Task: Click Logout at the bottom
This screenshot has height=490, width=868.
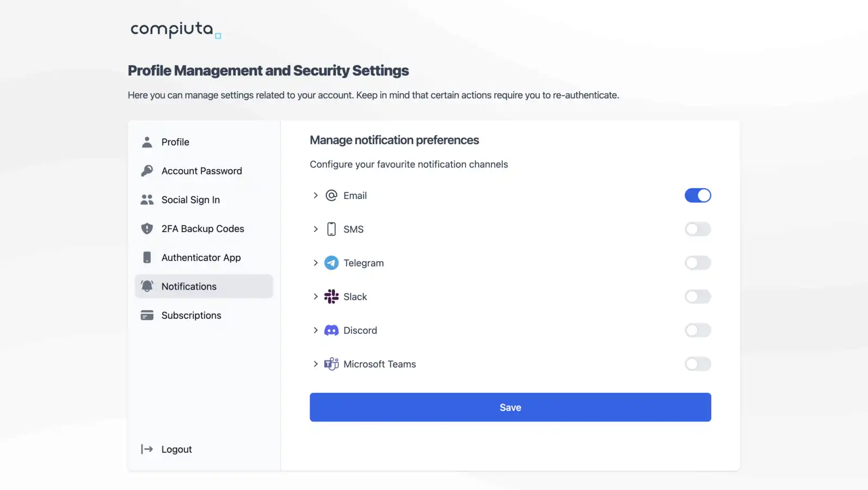Action: click(x=176, y=449)
